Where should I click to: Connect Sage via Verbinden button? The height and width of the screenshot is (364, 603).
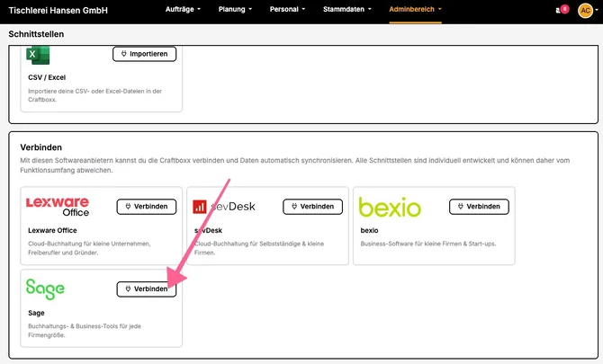[147, 289]
